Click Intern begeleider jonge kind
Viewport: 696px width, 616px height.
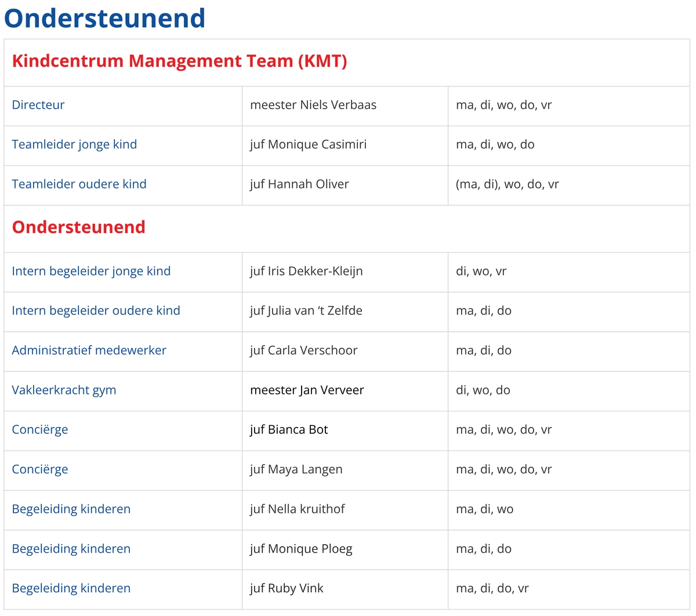(91, 271)
